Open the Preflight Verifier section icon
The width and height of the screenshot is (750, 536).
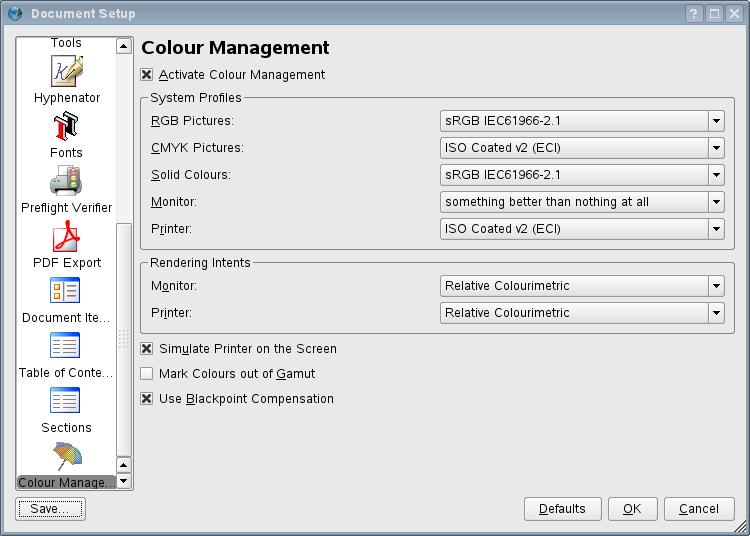[66, 182]
